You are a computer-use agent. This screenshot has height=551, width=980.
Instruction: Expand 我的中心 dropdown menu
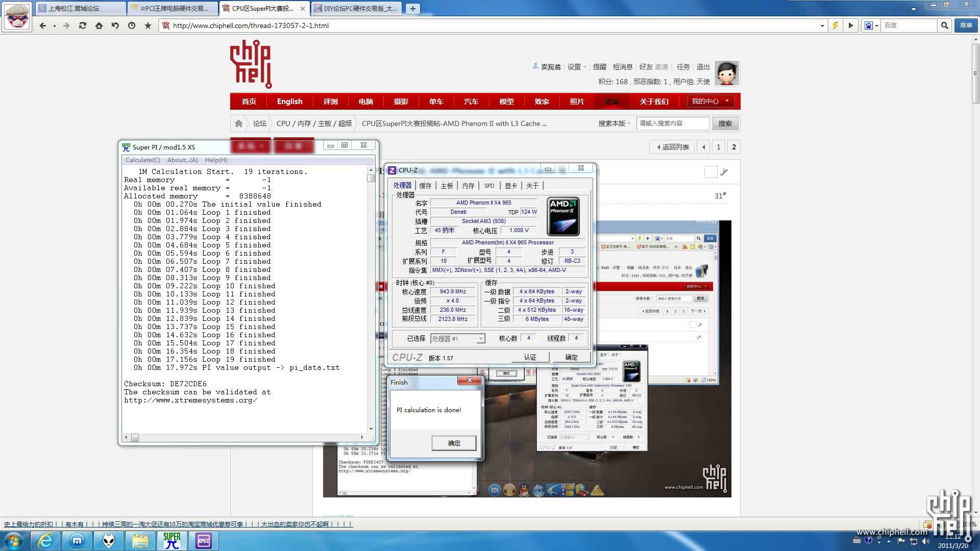tap(712, 101)
